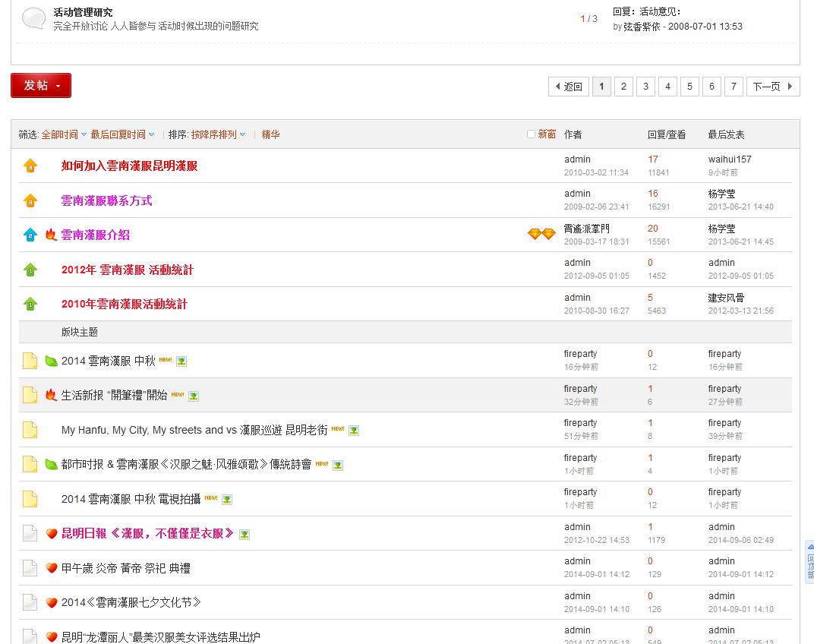Click 下一页 next page button

773,87
